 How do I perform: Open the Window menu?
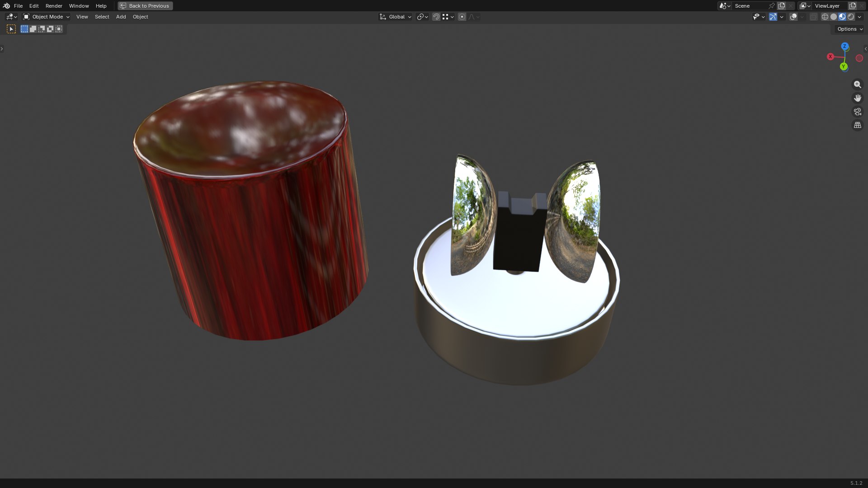[79, 6]
